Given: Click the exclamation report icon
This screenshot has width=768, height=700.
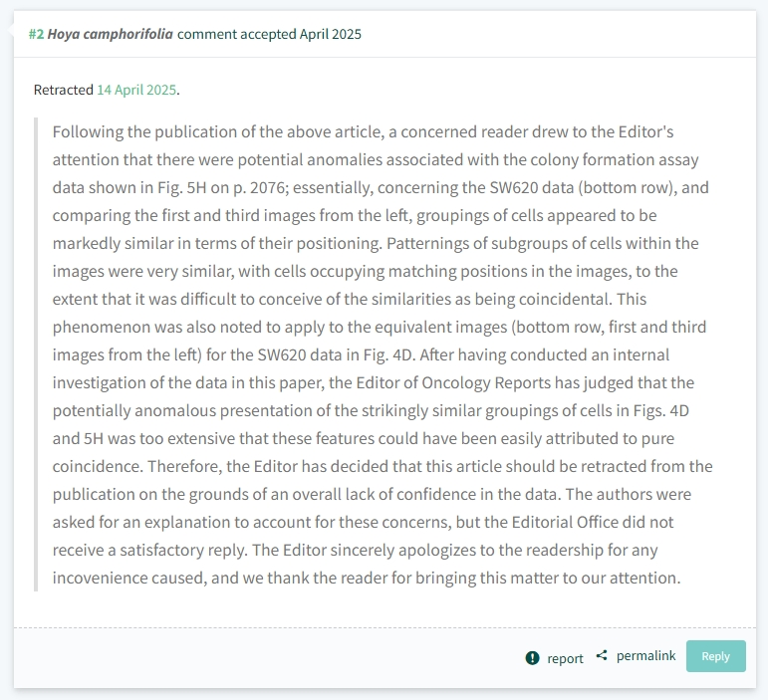Looking at the screenshot, I should click(x=532, y=658).
